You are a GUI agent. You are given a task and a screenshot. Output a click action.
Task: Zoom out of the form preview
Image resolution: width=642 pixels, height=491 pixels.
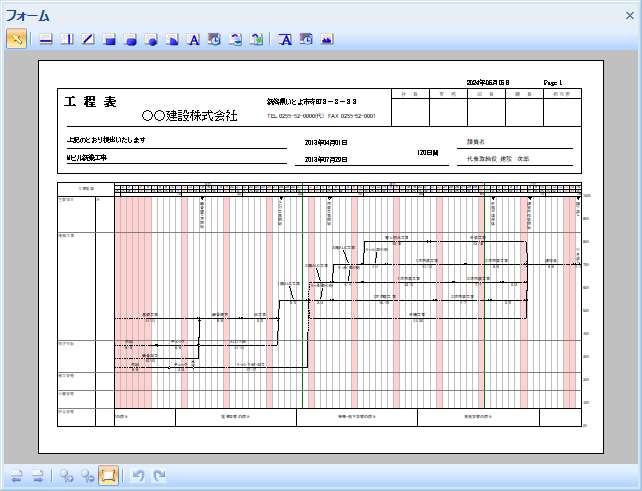(87, 476)
